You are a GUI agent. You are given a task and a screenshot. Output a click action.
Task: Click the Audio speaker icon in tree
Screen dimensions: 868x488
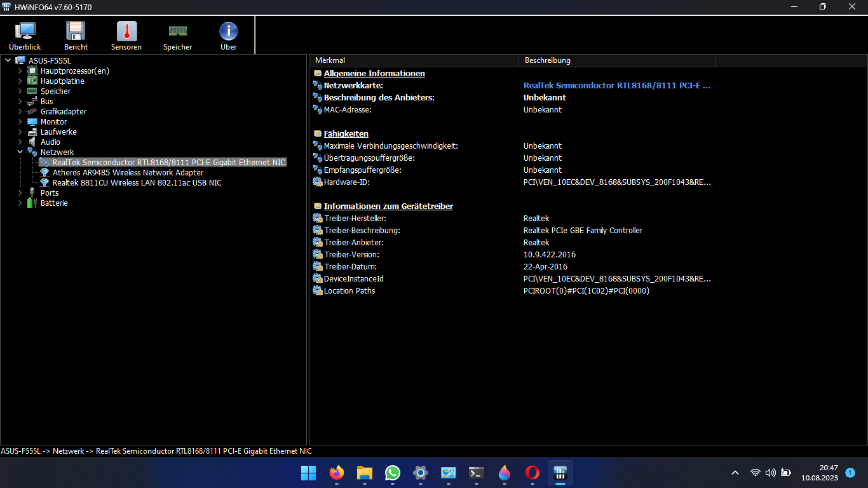point(32,142)
